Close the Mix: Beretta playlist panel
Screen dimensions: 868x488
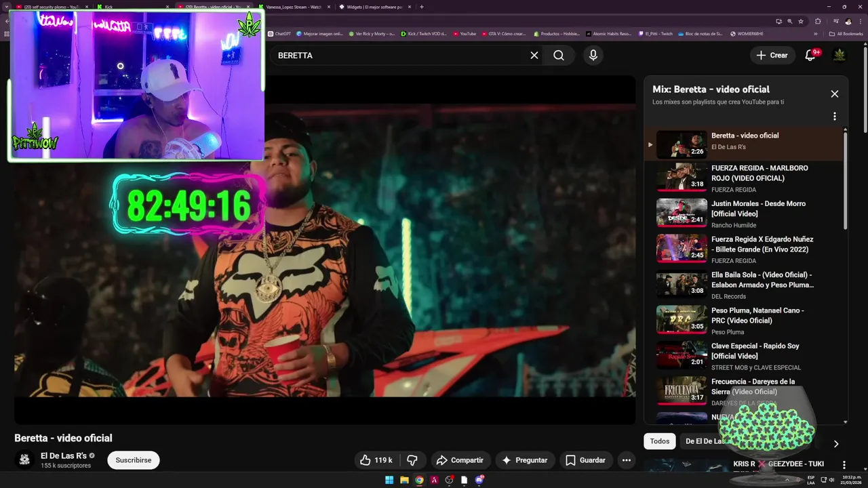[835, 94]
